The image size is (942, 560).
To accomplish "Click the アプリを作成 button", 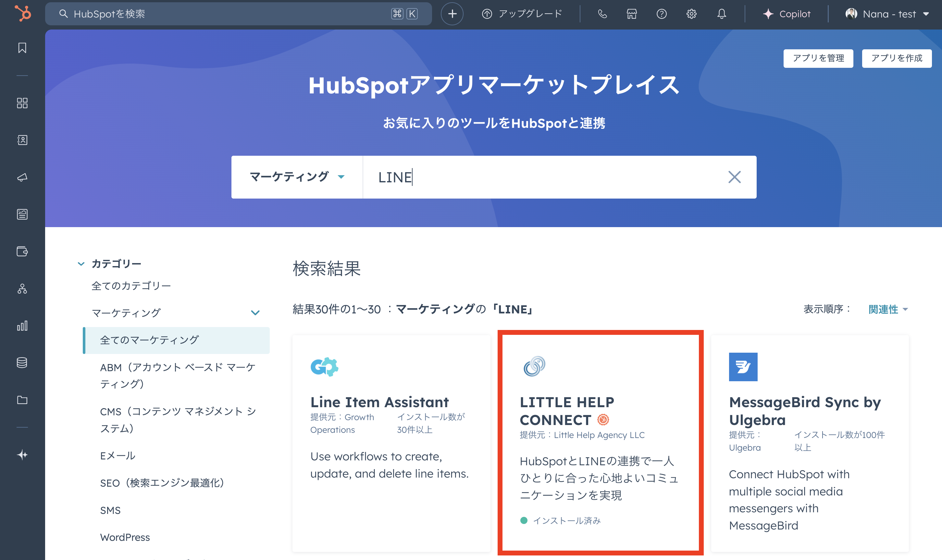I will coord(896,58).
